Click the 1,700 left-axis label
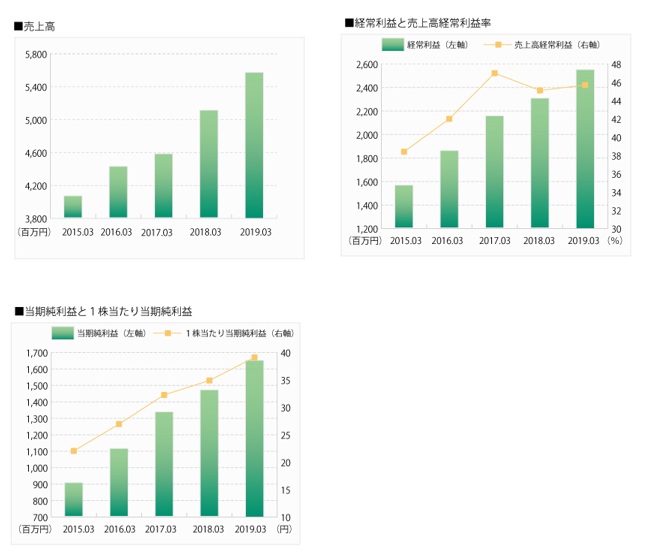Image resolution: width=658 pixels, height=552 pixels. tap(37, 353)
